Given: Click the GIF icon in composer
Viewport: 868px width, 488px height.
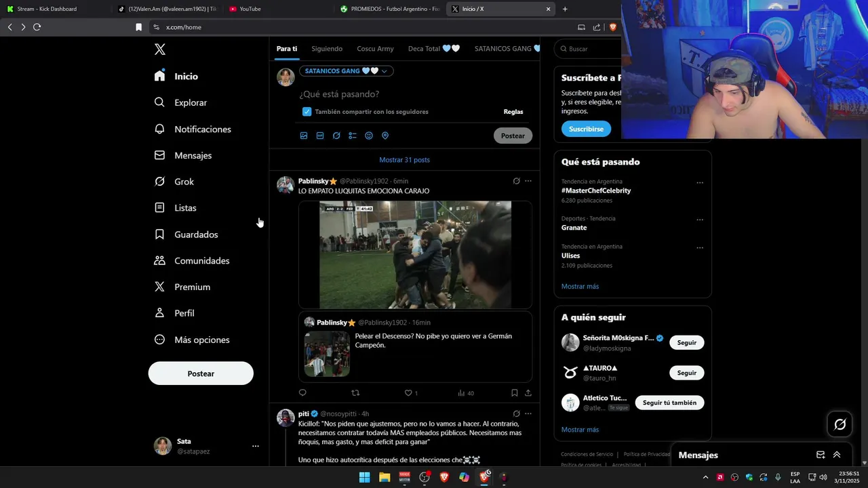Looking at the screenshot, I should [320, 136].
